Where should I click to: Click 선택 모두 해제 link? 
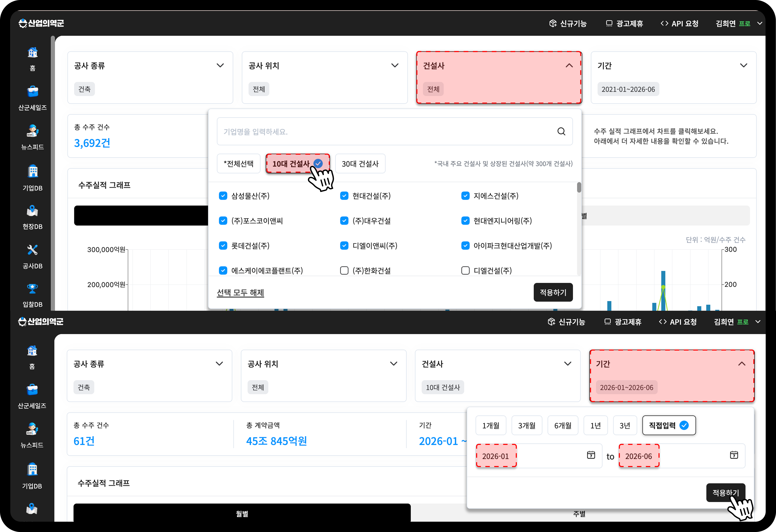[240, 293]
